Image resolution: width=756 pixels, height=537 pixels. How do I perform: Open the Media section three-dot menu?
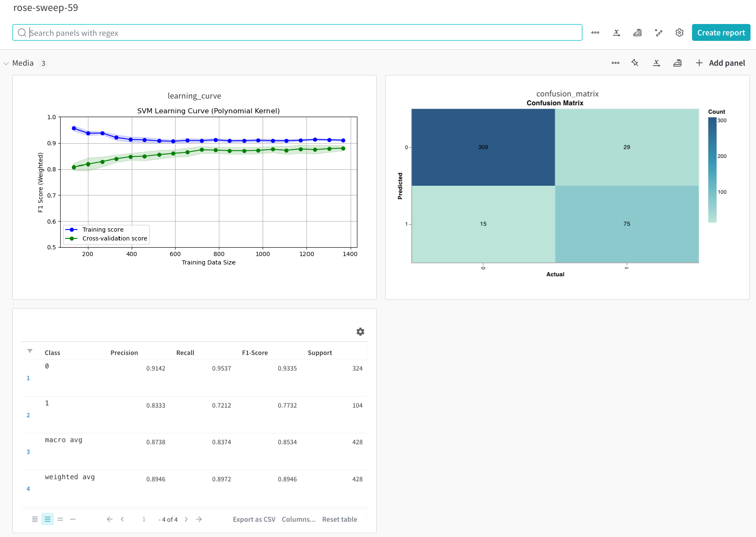[615, 63]
